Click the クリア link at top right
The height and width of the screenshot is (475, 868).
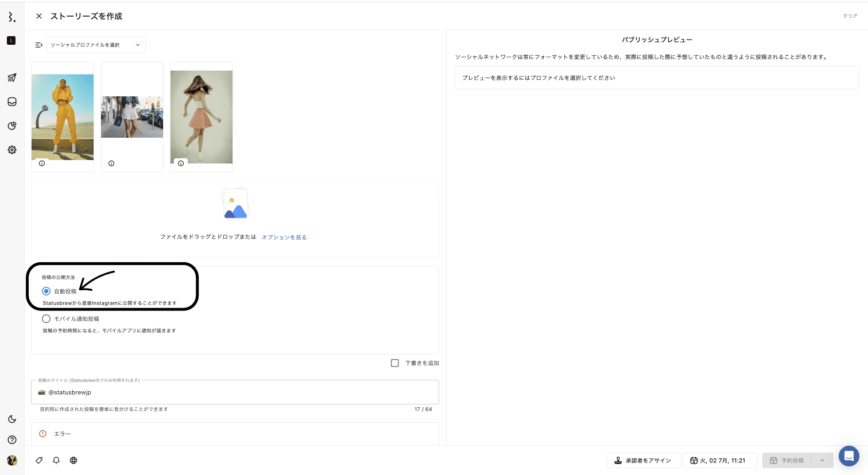(850, 16)
